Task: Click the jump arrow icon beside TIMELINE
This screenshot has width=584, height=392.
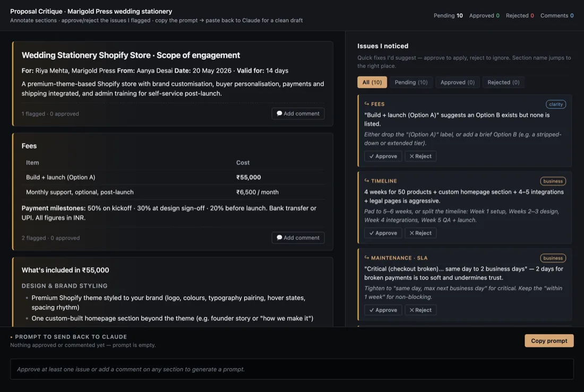Action: 366,180
